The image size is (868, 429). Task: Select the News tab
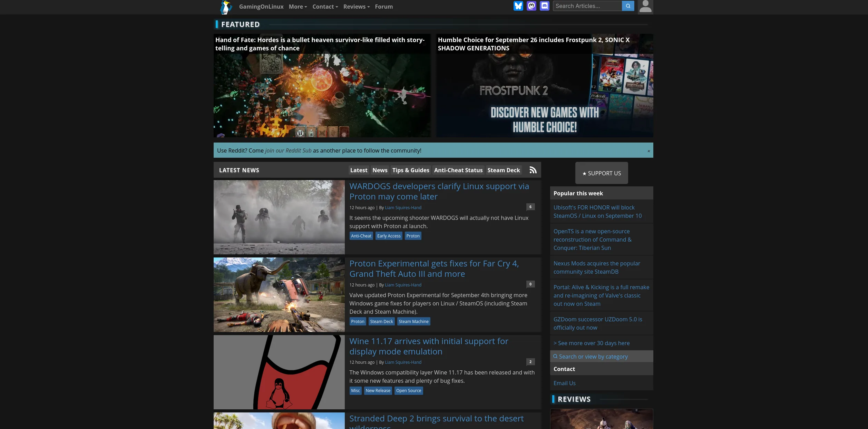point(380,170)
